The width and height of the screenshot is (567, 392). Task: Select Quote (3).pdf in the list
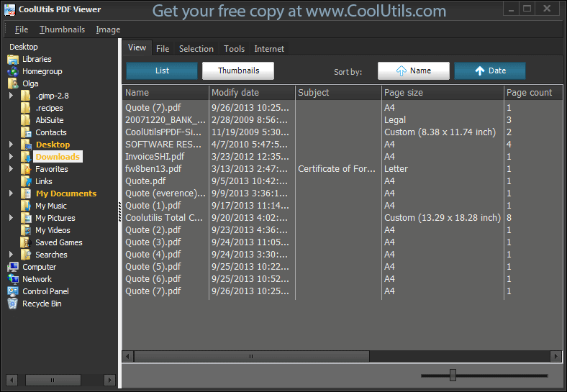[x=153, y=242]
